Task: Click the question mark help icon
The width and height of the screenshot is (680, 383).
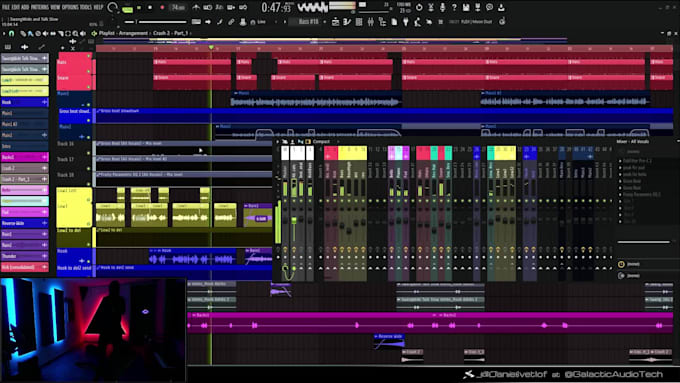Action: [454, 7]
